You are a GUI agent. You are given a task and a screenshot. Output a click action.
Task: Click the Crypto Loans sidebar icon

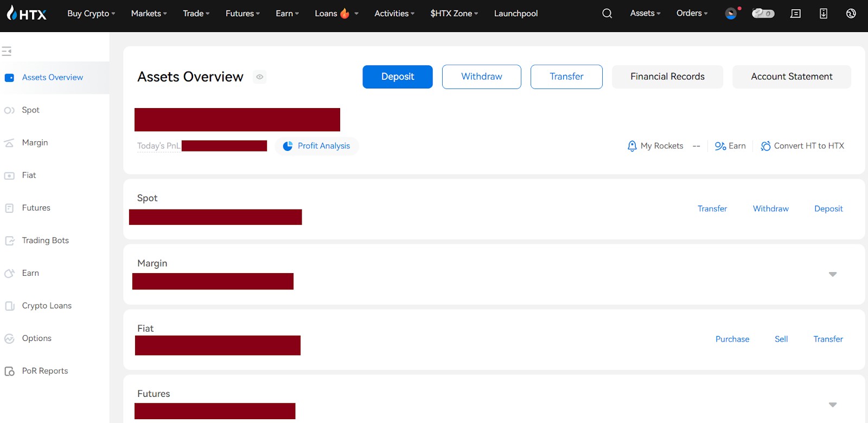click(x=9, y=306)
